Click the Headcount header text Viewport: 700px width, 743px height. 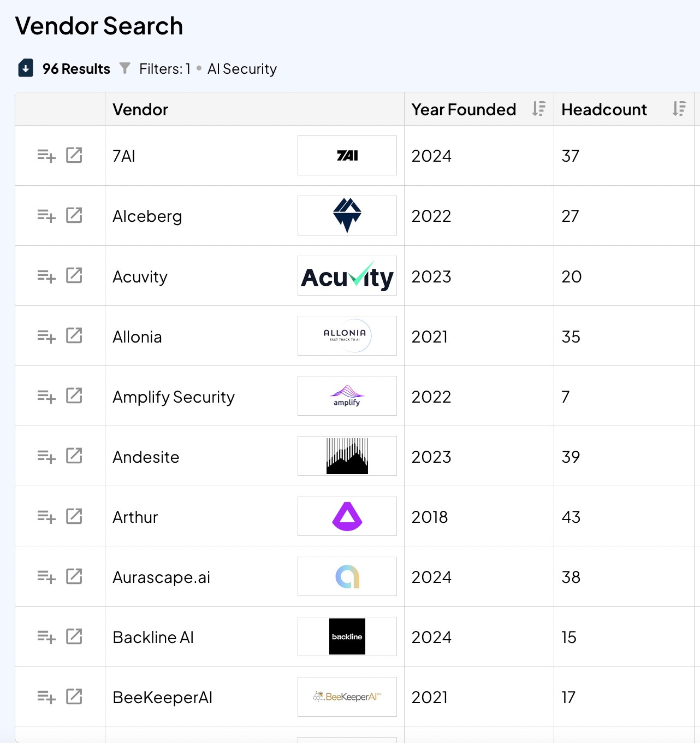pyautogui.click(x=604, y=109)
